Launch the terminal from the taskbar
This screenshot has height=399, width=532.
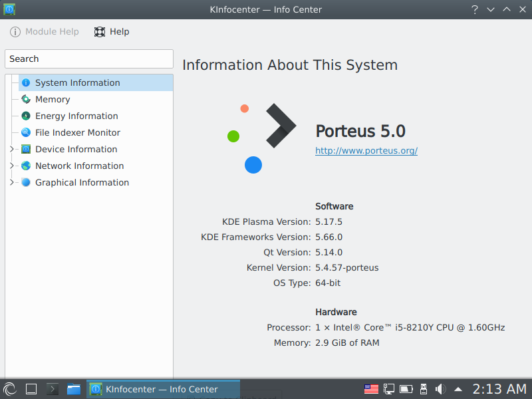[x=53, y=389]
